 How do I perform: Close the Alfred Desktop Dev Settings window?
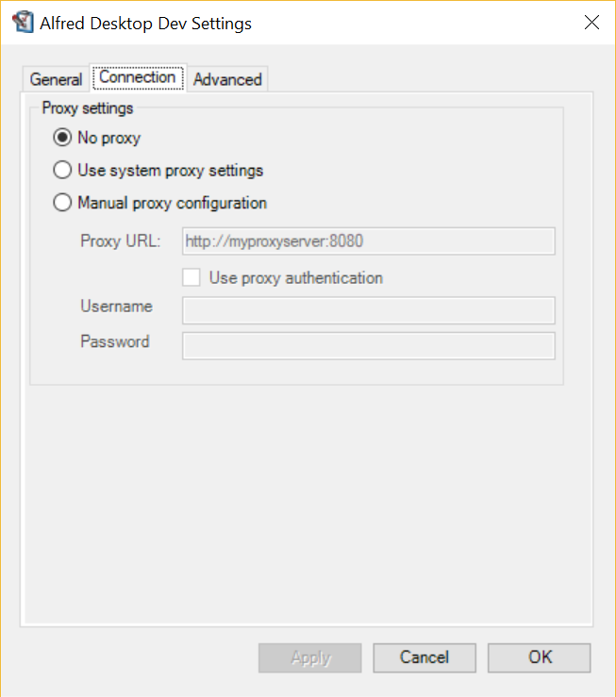[x=591, y=23]
